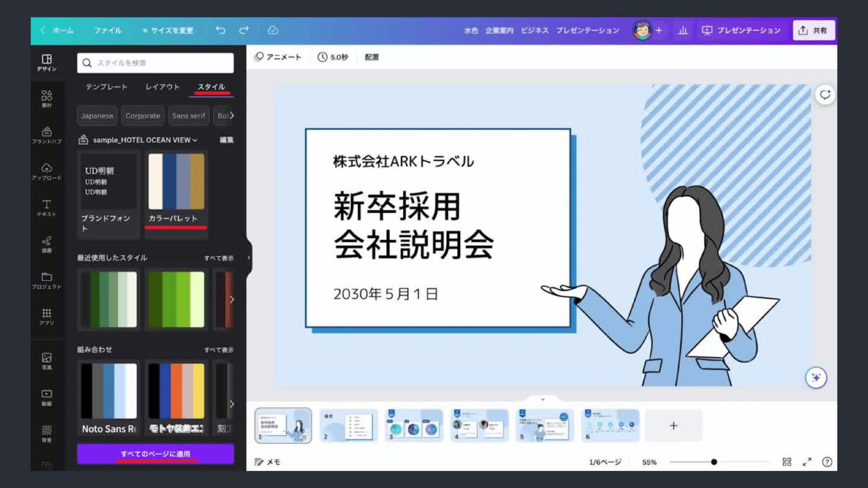
Task: Show all combinations
Action: (x=219, y=350)
